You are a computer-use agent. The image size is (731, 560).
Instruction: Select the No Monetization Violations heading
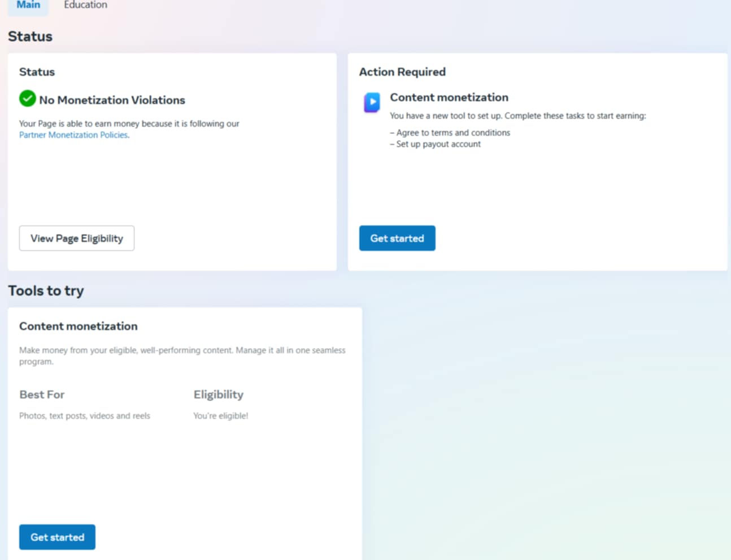[x=112, y=100]
